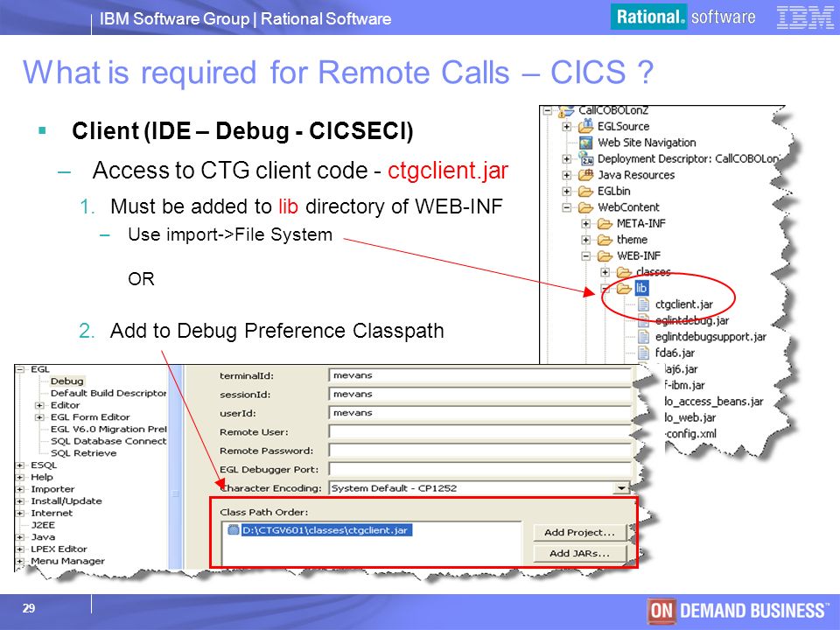840x630 pixels.
Task: Expand the META-INF node
Action: pyautogui.click(x=585, y=223)
